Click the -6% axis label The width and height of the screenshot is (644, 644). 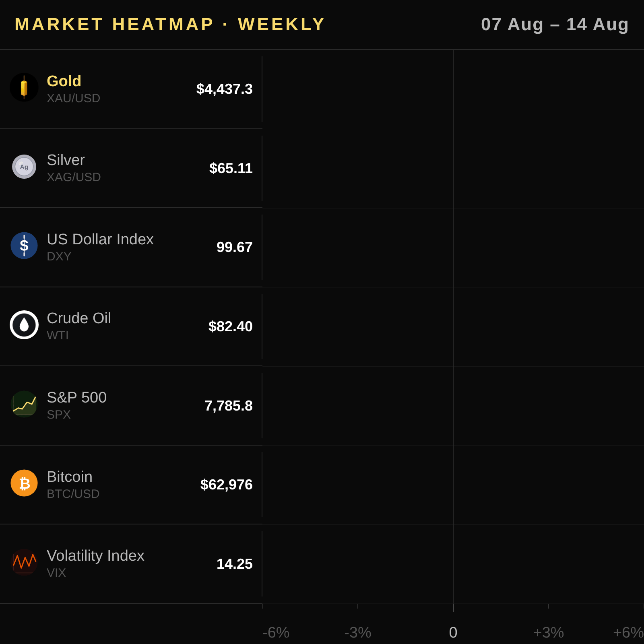[x=276, y=633]
